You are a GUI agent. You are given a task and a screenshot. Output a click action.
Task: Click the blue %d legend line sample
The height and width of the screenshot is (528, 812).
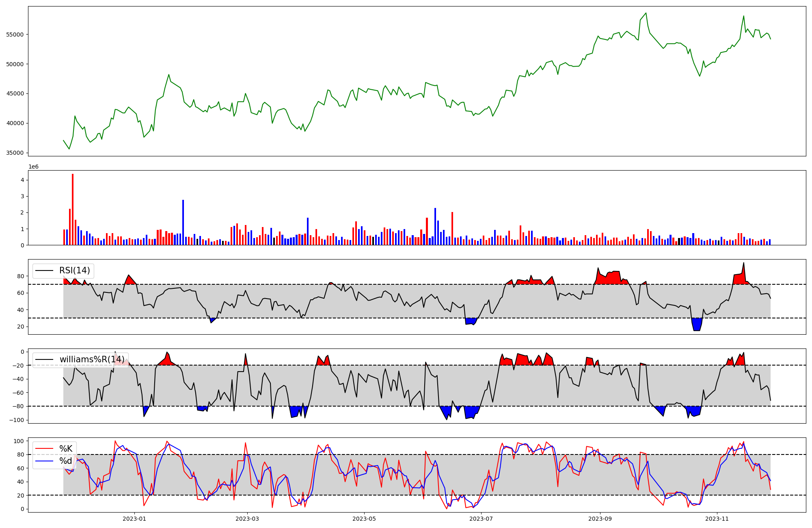tap(44, 461)
